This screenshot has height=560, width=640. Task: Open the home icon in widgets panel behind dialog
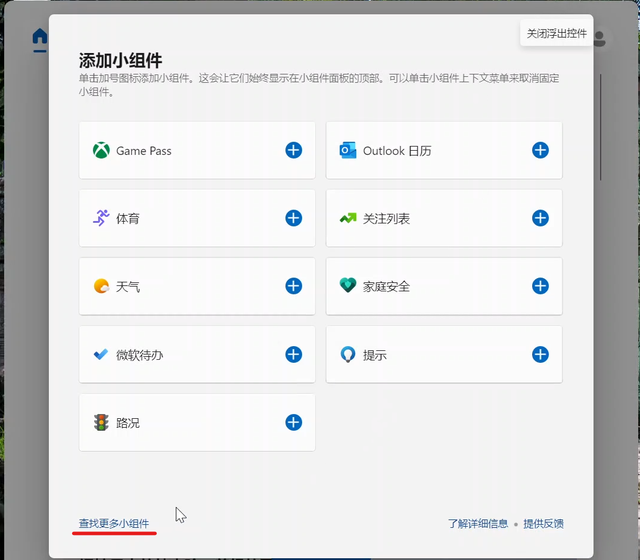coord(40,37)
